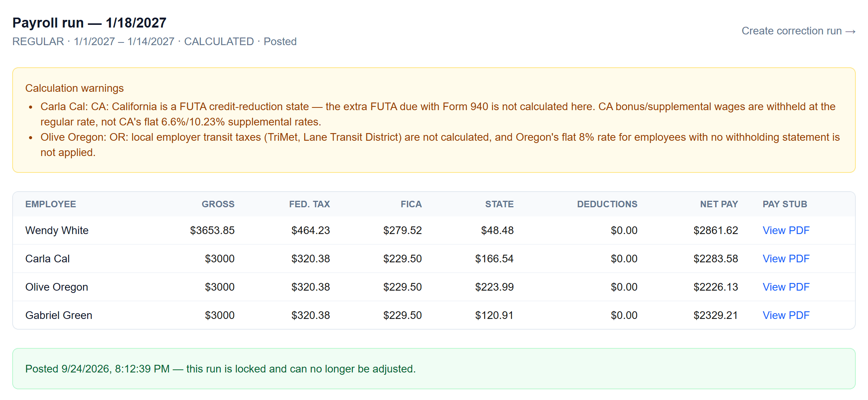View PDF pay stub for Olive Oregon

(786, 287)
